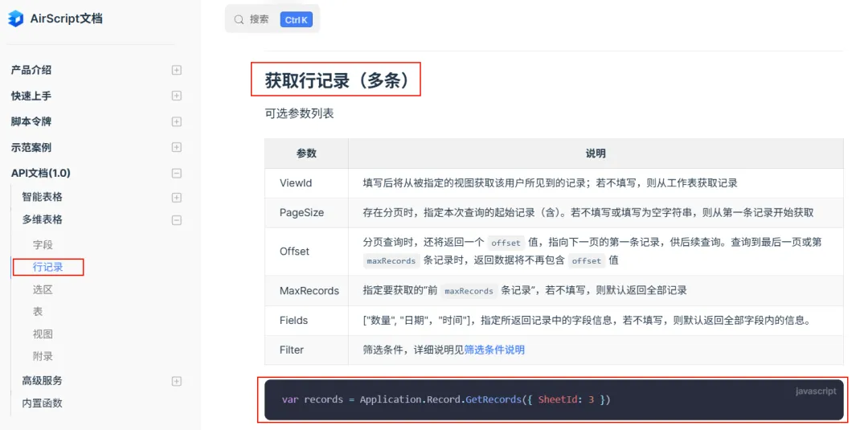Focus the 搜索 search box
The height and width of the screenshot is (430, 868).
[272, 19]
